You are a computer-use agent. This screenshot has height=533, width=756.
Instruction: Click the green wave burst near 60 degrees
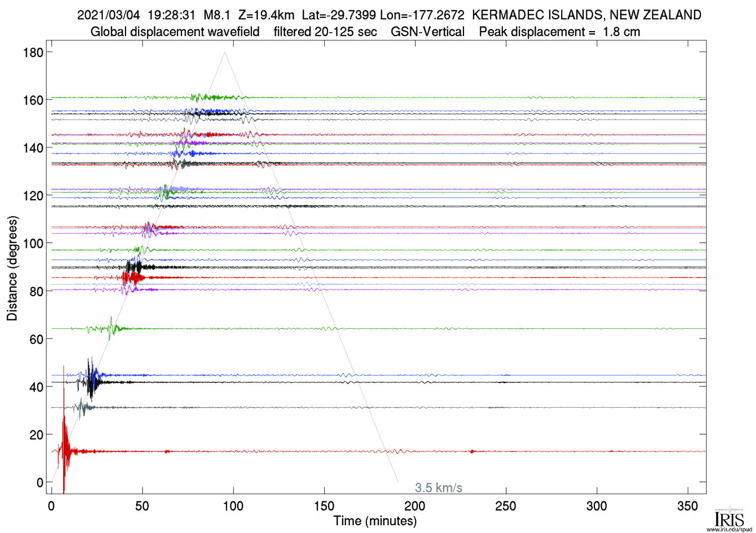(112, 328)
